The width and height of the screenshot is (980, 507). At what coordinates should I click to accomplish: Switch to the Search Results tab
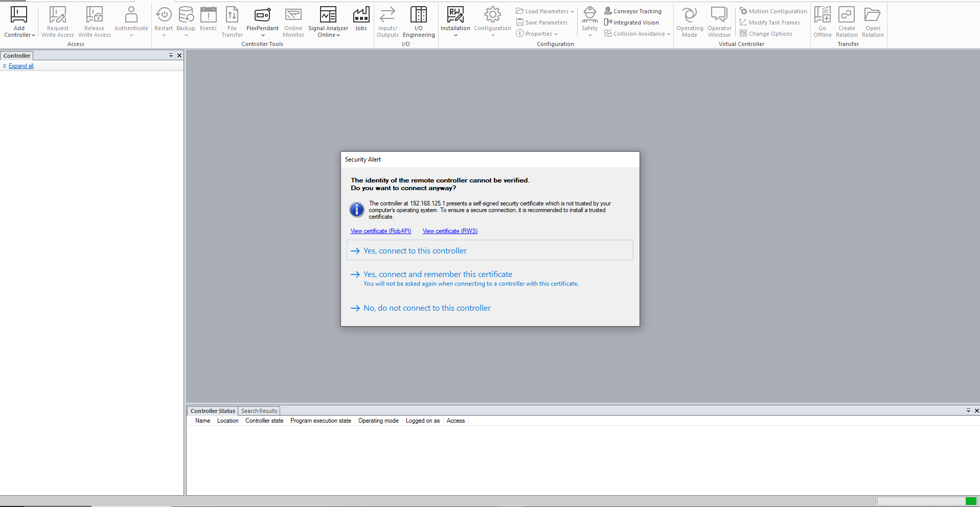pos(259,411)
